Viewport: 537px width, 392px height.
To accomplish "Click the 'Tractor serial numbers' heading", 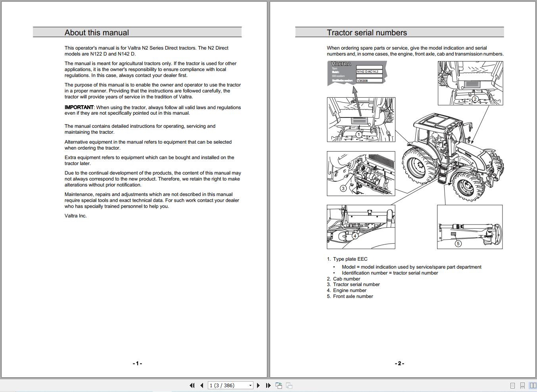I will point(367,33).
